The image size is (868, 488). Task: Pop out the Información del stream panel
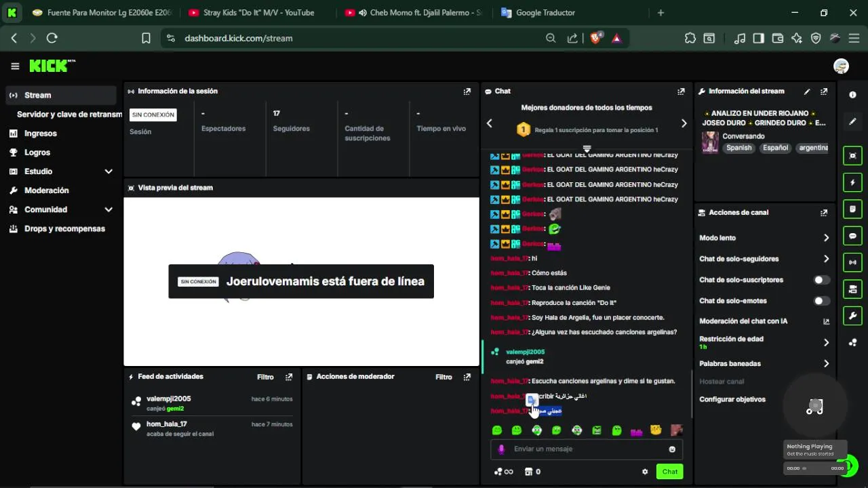point(824,91)
